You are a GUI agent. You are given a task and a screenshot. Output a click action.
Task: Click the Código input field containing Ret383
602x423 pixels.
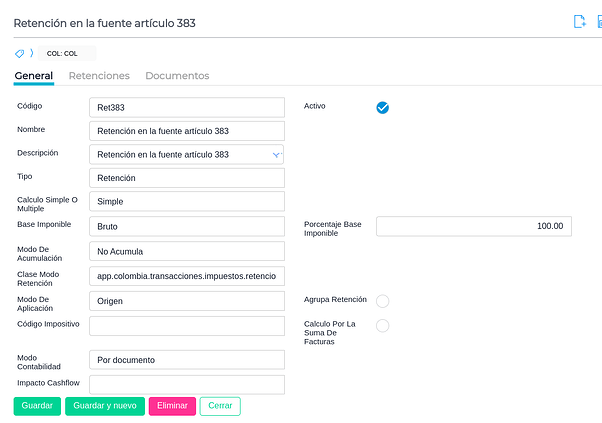click(x=187, y=107)
